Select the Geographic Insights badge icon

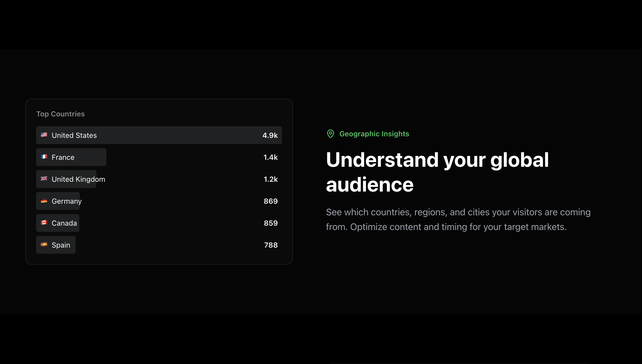(331, 134)
